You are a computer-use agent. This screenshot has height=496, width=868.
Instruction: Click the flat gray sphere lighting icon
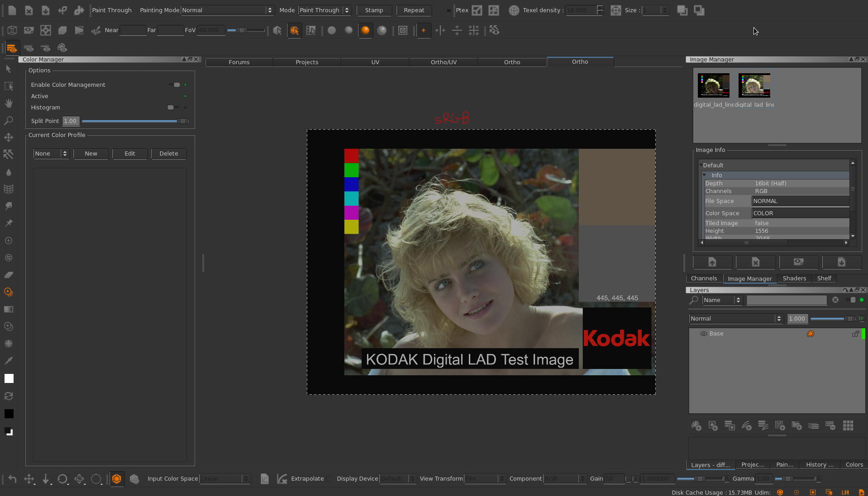[332, 30]
